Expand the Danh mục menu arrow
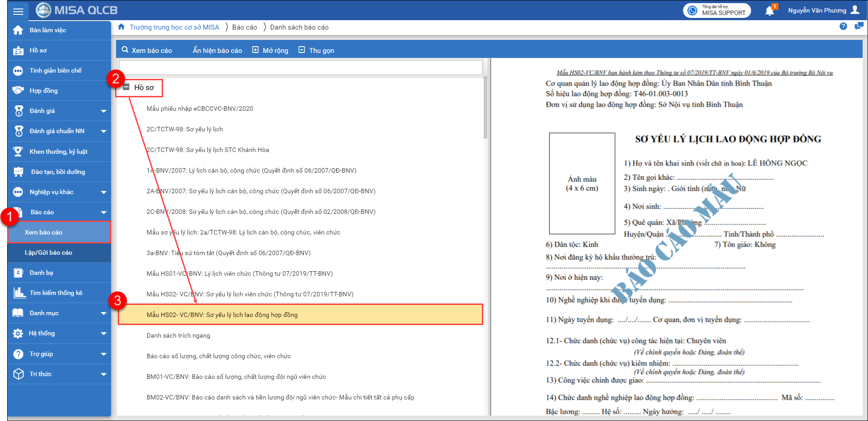The width and height of the screenshot is (868, 421). pyautogui.click(x=103, y=313)
